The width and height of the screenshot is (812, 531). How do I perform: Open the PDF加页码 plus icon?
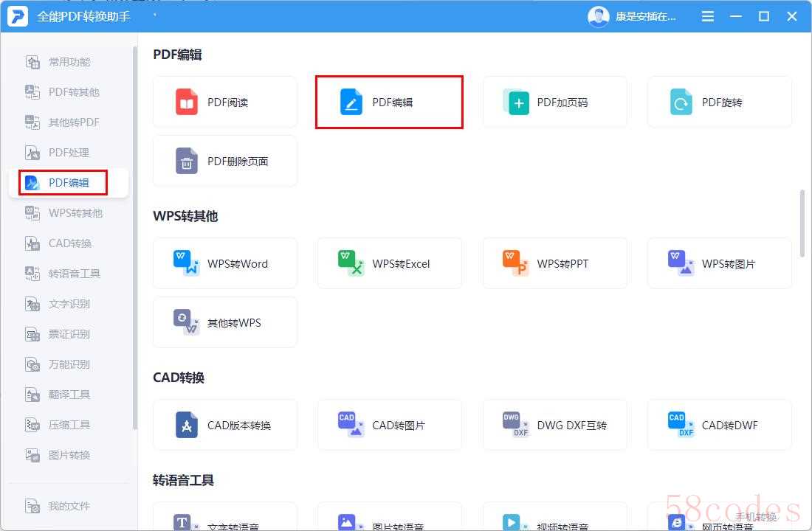pyautogui.click(x=516, y=102)
